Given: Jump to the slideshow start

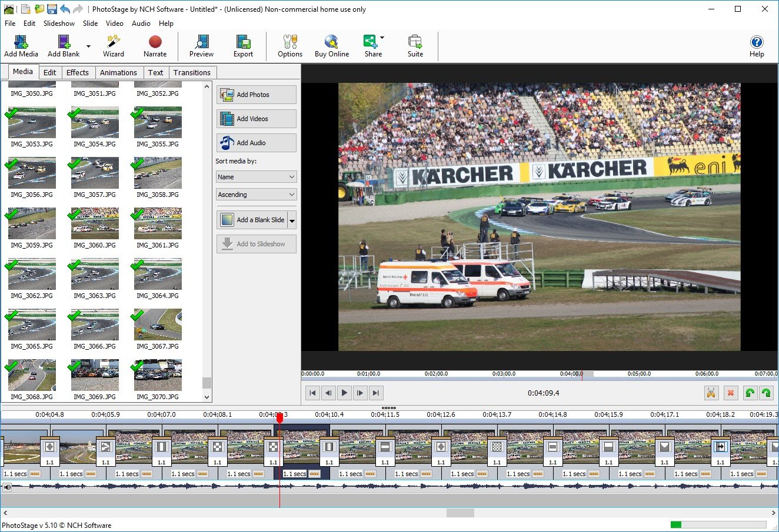Looking at the screenshot, I should click(x=313, y=393).
